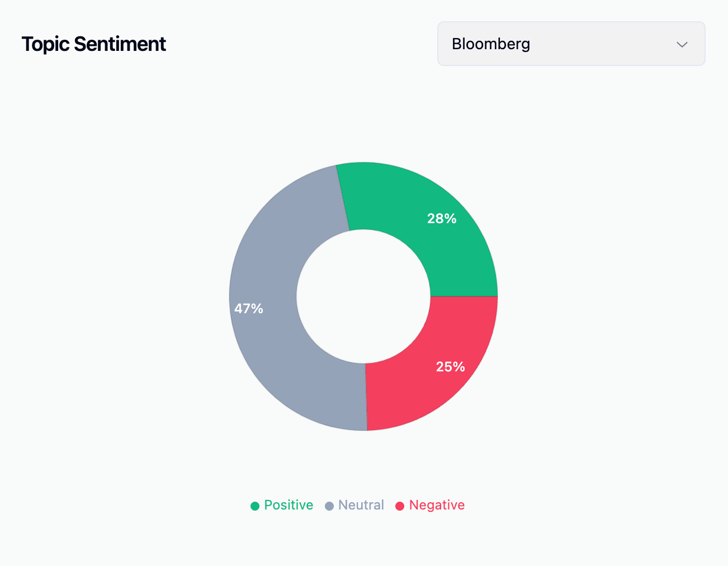Open the Bloomberg source dropdown

point(570,44)
